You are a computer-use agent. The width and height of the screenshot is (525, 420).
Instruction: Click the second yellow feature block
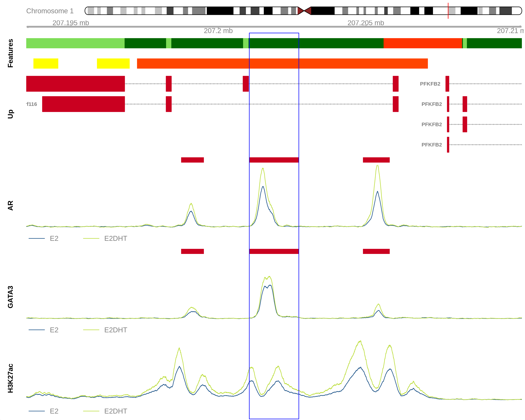113,63
